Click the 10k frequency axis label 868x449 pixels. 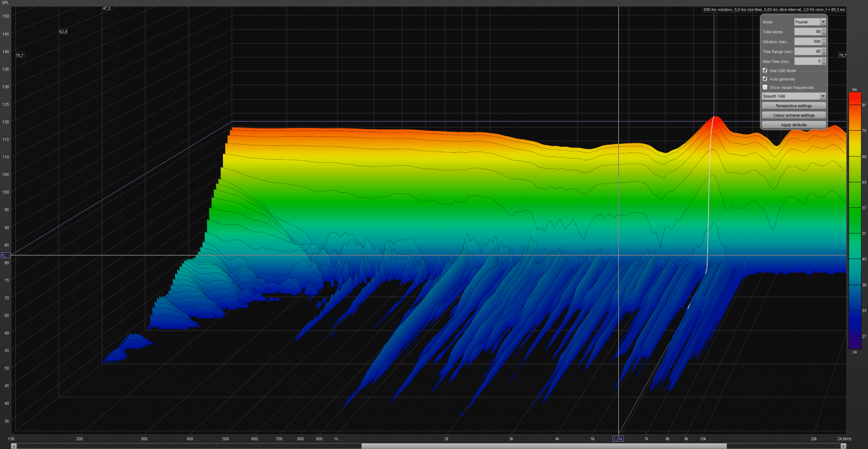click(x=703, y=439)
